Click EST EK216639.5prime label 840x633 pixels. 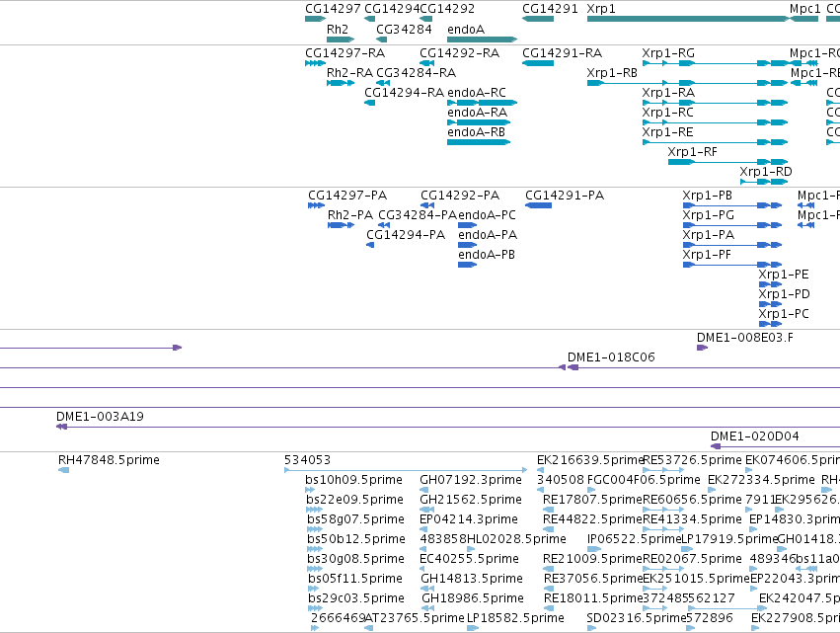[x=590, y=460]
